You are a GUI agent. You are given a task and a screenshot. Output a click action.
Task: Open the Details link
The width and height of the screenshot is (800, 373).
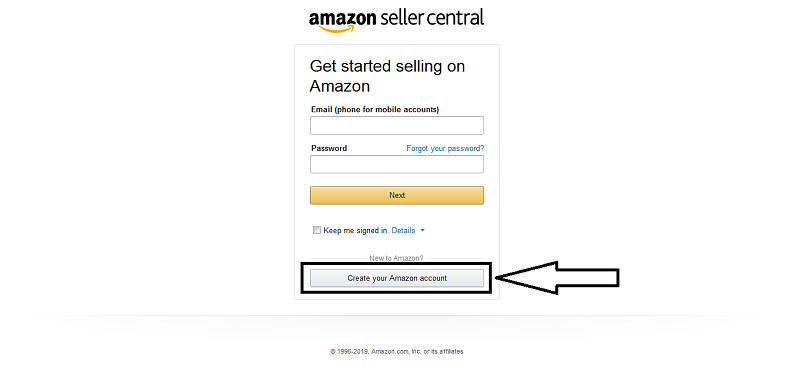(403, 231)
